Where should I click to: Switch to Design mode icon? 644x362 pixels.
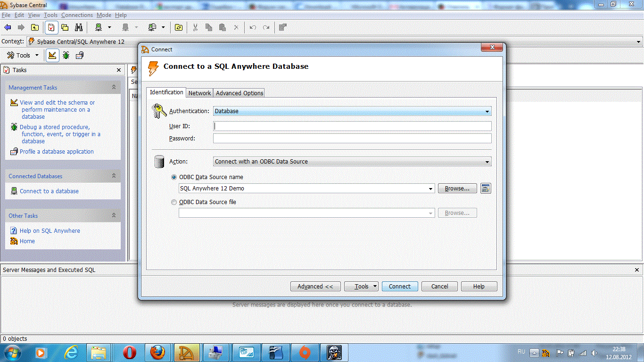(x=52, y=55)
